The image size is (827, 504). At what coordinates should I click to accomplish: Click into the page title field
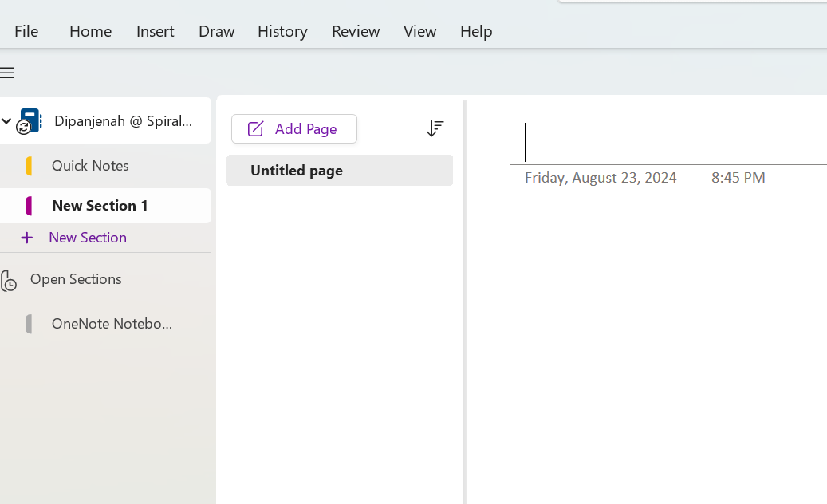(668, 142)
